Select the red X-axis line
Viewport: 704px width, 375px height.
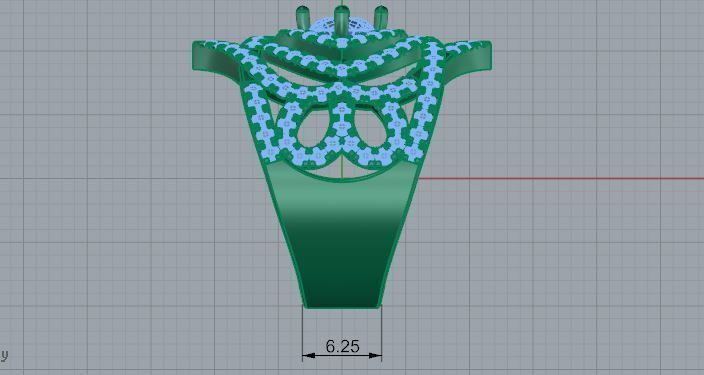tap(561, 179)
